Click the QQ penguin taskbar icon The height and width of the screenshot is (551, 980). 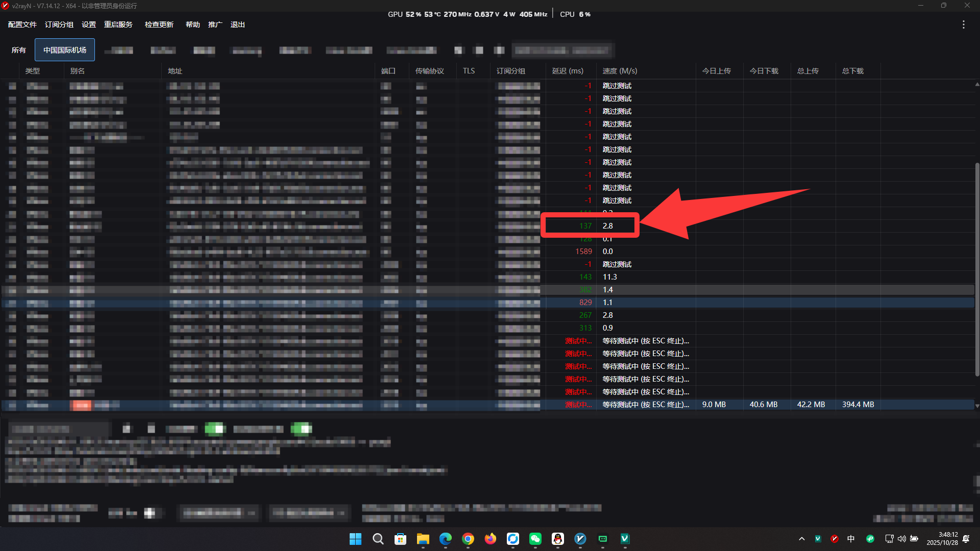click(557, 539)
